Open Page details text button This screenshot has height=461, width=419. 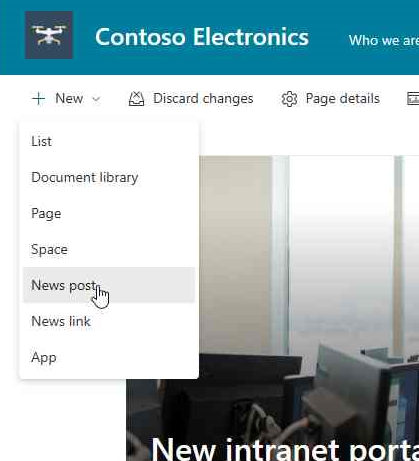pos(343,99)
